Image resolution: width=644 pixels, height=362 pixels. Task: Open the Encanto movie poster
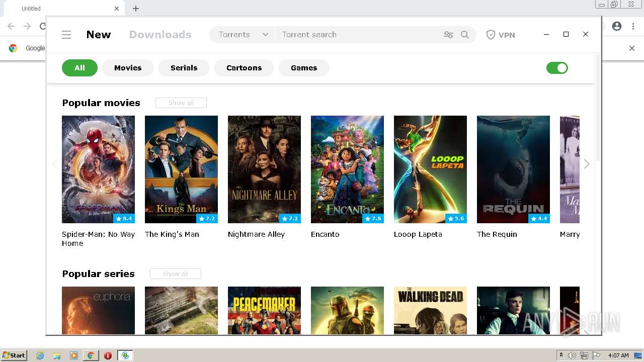click(x=347, y=169)
